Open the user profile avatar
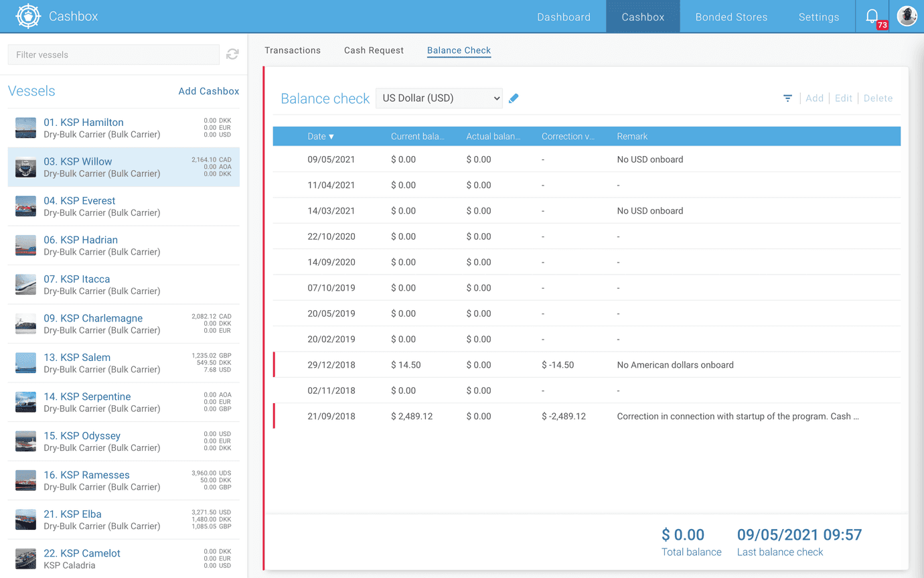Image resolution: width=924 pixels, height=578 pixels. [907, 17]
